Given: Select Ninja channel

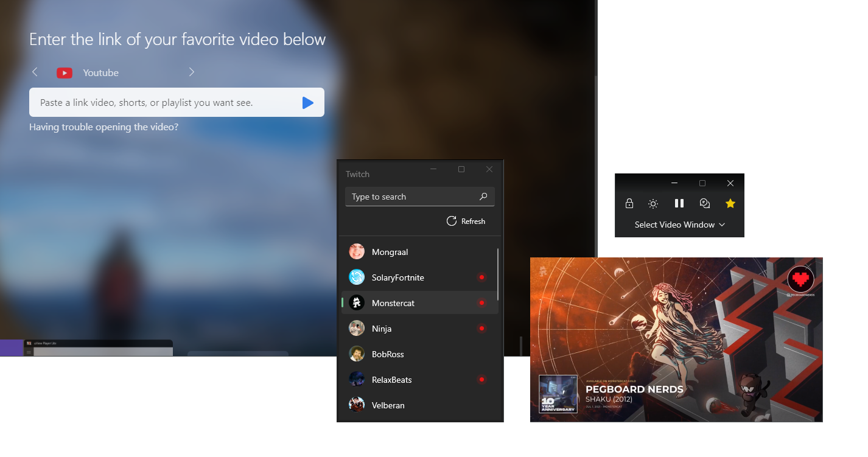Looking at the screenshot, I should [x=420, y=329].
